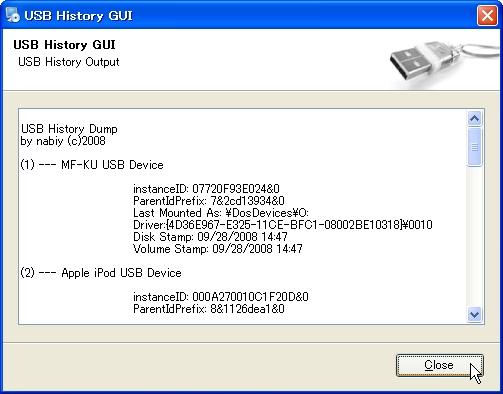Image resolution: width=503 pixels, height=394 pixels.
Task: Click 'Disk Stamp: 09/28/2008 14:47' line
Action: [x=210, y=237]
